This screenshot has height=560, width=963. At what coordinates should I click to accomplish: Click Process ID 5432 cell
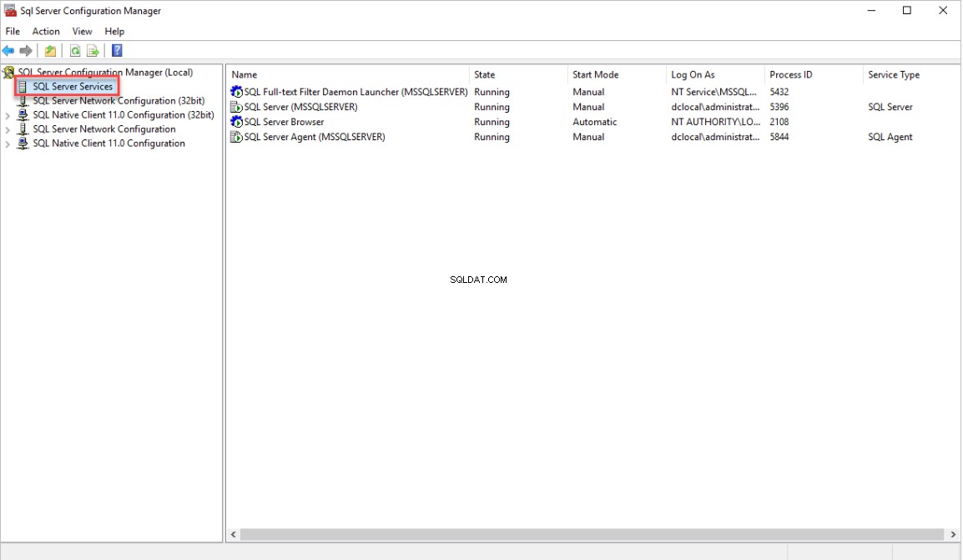pos(779,92)
